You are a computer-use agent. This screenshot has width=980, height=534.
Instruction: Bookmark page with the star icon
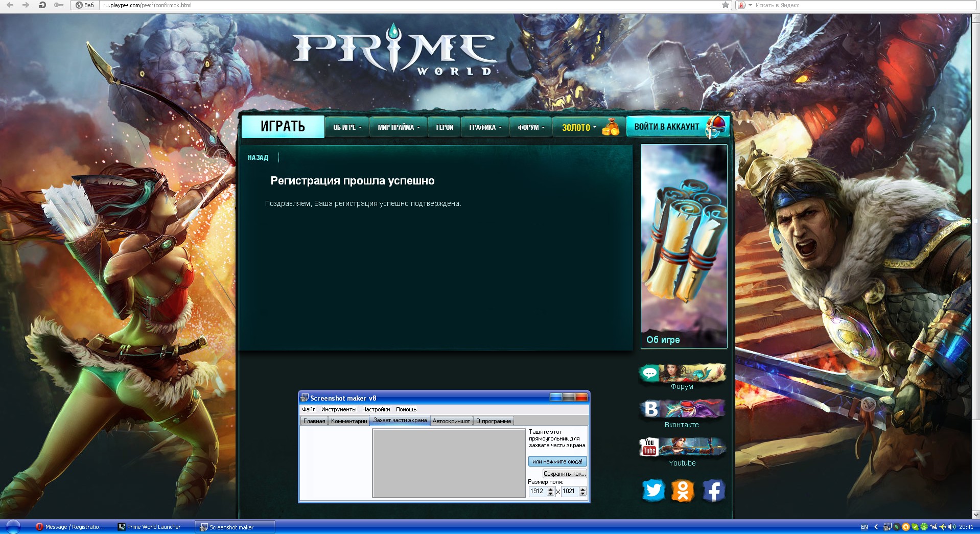point(726,5)
